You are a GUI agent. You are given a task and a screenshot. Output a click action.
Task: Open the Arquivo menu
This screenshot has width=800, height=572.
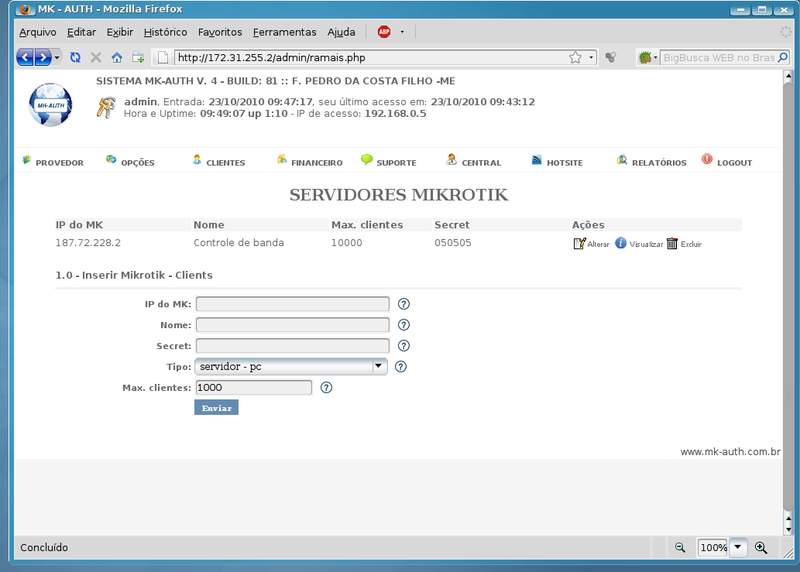tap(38, 32)
